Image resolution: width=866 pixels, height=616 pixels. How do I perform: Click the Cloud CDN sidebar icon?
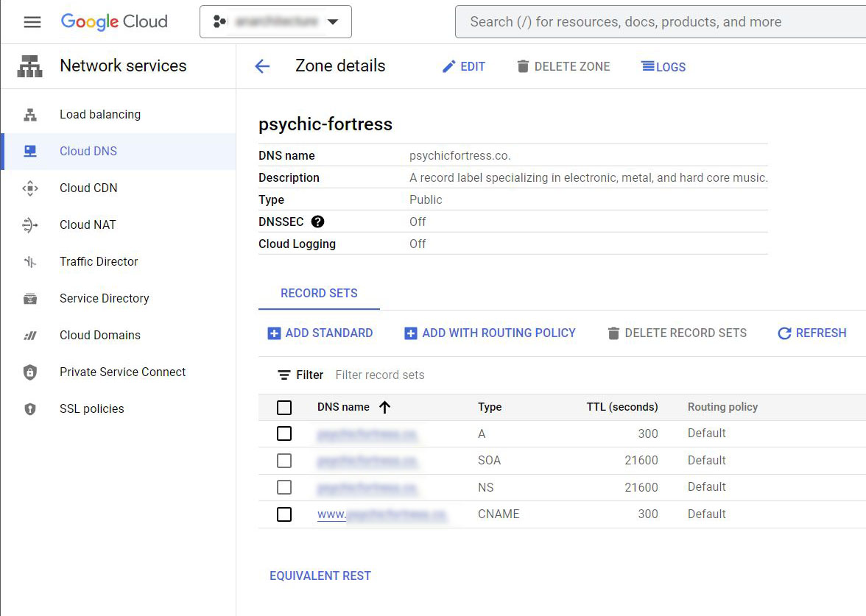pyautogui.click(x=30, y=188)
